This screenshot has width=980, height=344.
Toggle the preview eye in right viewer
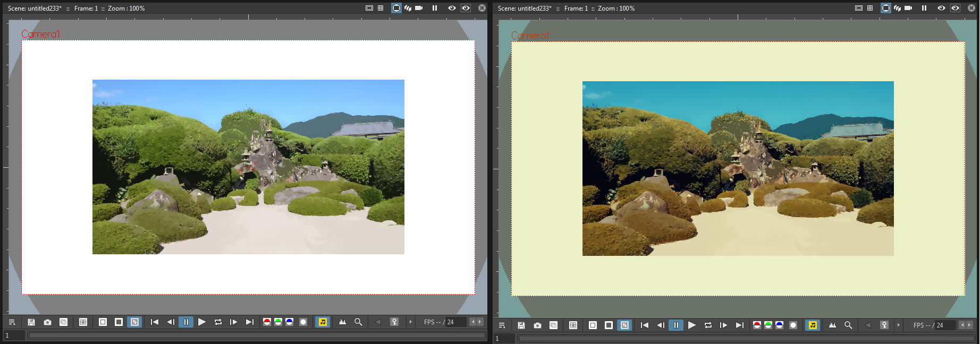(x=941, y=8)
